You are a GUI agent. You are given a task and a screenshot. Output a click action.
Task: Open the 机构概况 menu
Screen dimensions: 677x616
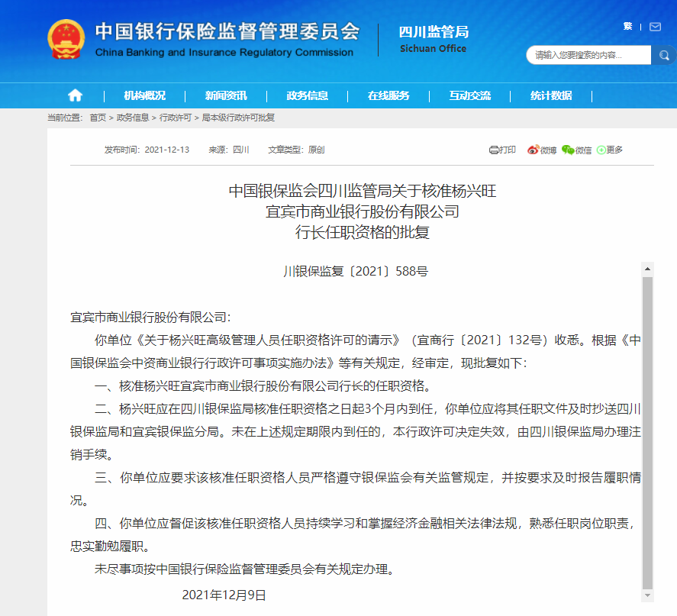tap(144, 95)
